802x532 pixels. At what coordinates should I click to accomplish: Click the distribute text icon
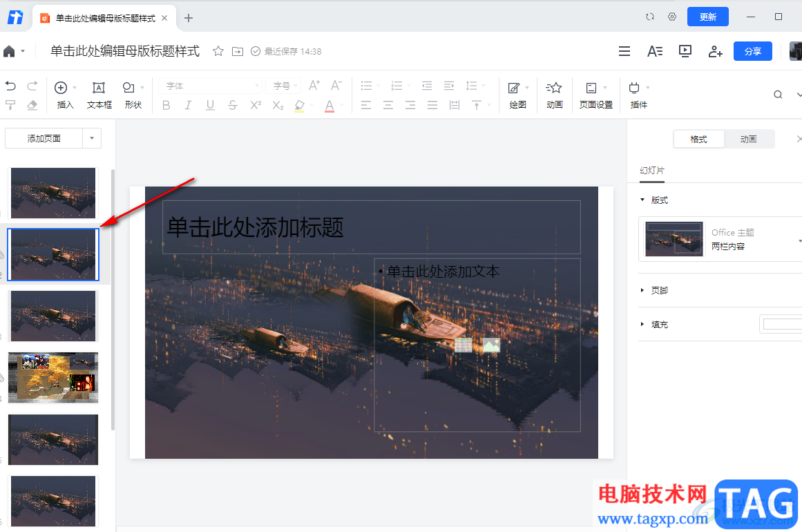point(455,106)
